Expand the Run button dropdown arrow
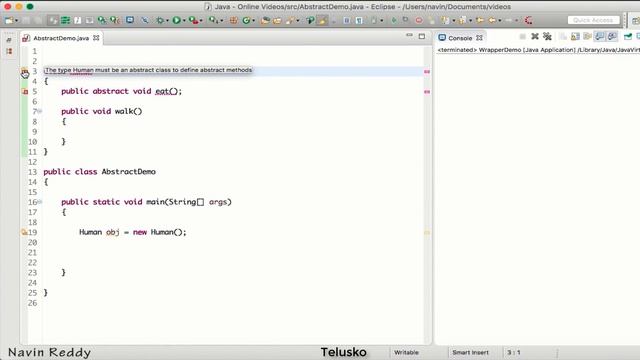The image size is (640, 360). coord(184,20)
